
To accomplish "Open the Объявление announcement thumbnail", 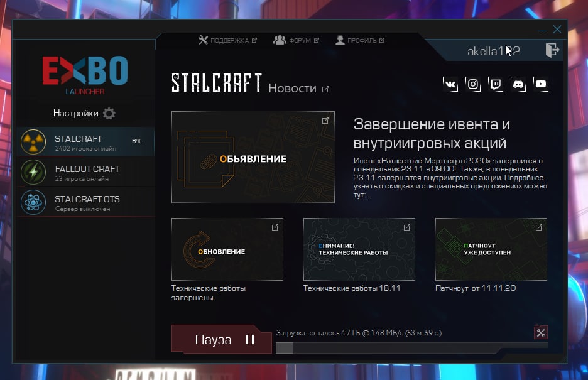I will tap(253, 157).
